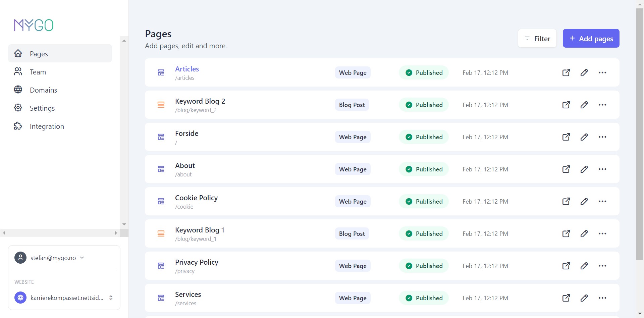Edit Keyword Blog 2 with pencil icon
Viewport: 644px width, 318px height.
pos(584,105)
